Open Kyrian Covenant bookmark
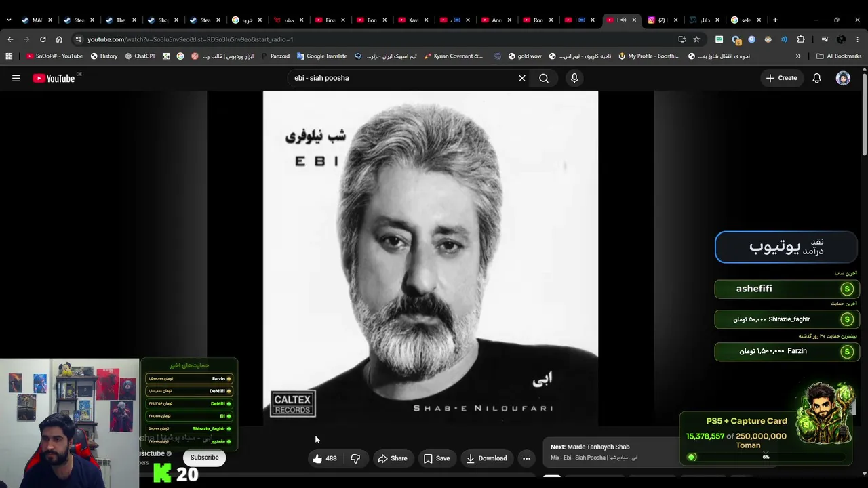The image size is (868, 488). [x=453, y=56]
